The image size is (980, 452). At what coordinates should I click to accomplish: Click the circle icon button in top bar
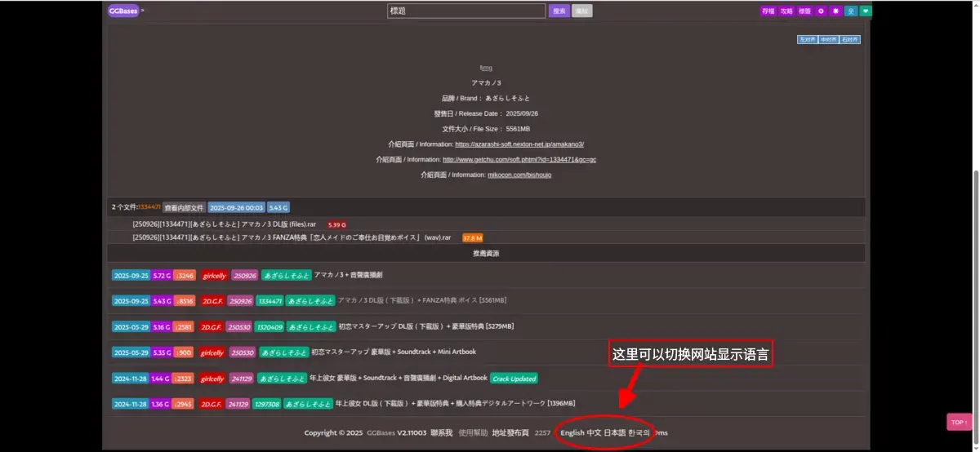coord(822,11)
